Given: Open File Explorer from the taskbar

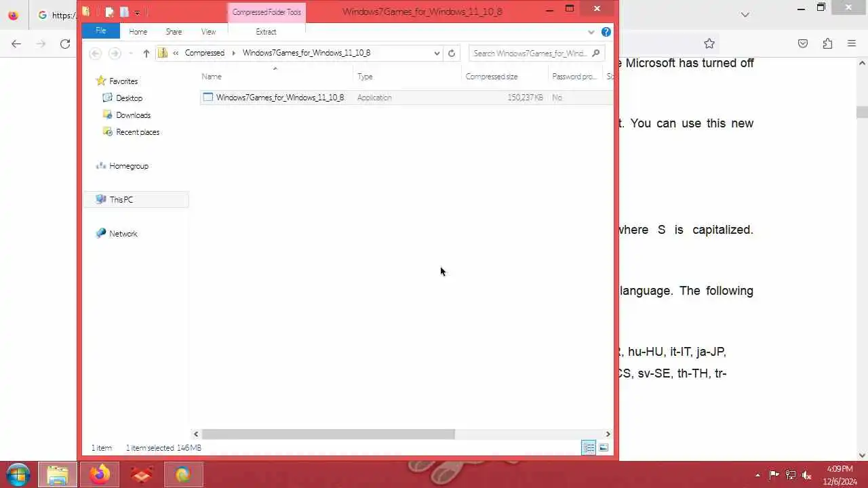Looking at the screenshot, I should point(58,474).
